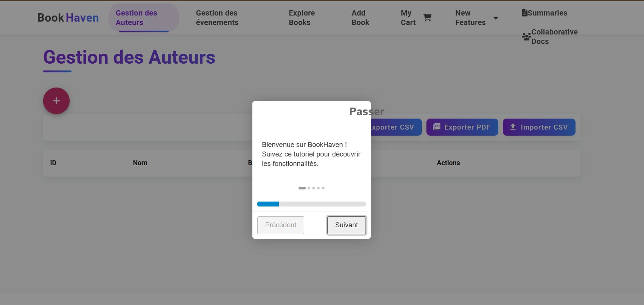Viewport: 644px width, 305px height.
Task: Click the Nom column header
Action: click(140, 163)
